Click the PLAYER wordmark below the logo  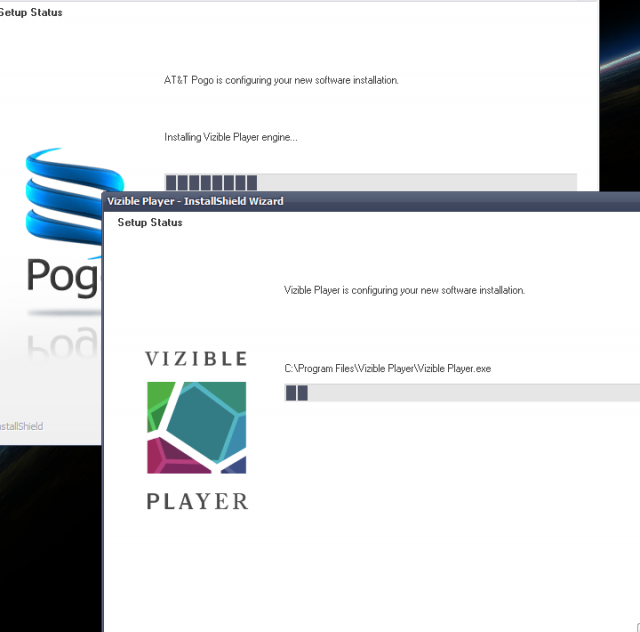(x=197, y=501)
